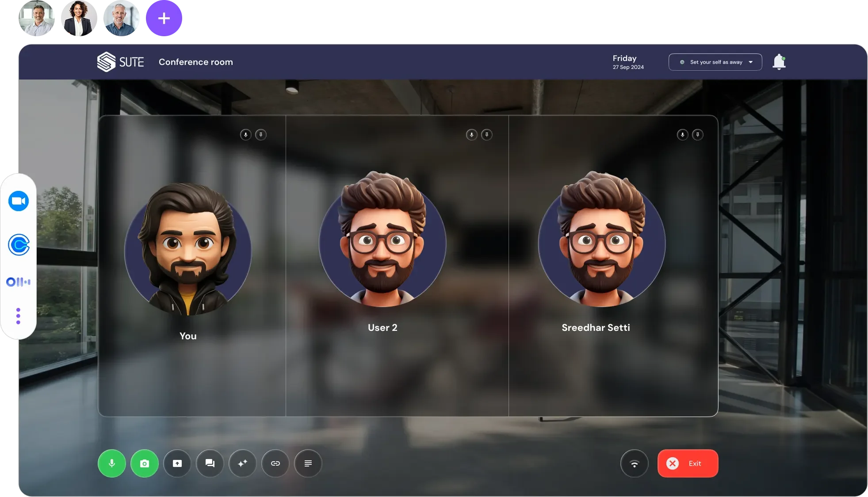The height and width of the screenshot is (497, 868).
Task: Click the Wi-Fi connection status icon
Action: 634,463
